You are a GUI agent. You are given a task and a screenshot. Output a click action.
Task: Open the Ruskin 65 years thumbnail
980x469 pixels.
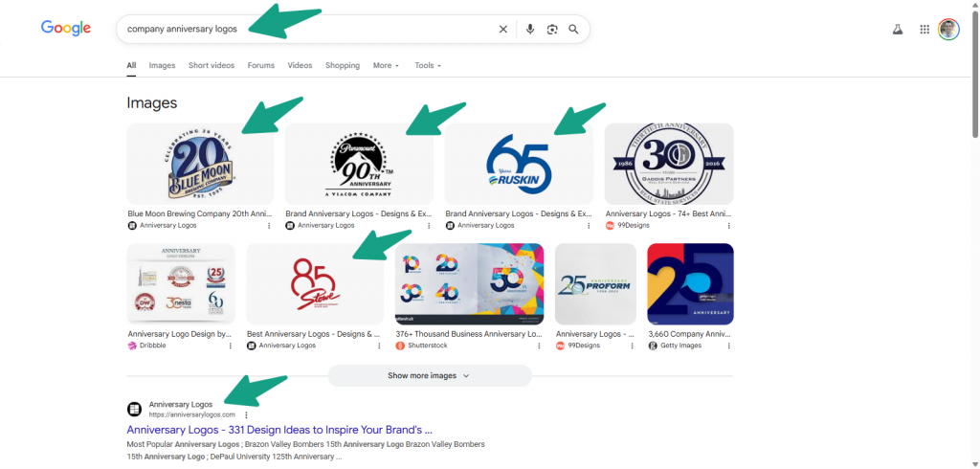(519, 164)
